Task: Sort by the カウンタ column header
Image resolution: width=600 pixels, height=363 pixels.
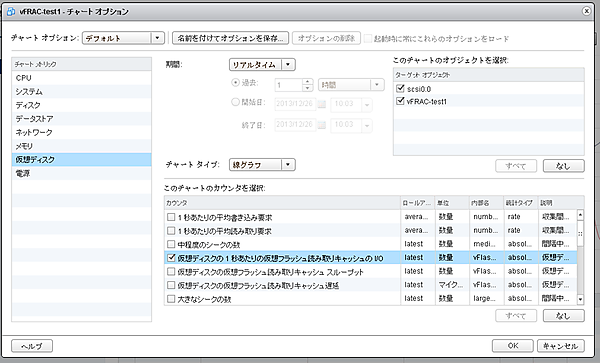Action: click(282, 203)
